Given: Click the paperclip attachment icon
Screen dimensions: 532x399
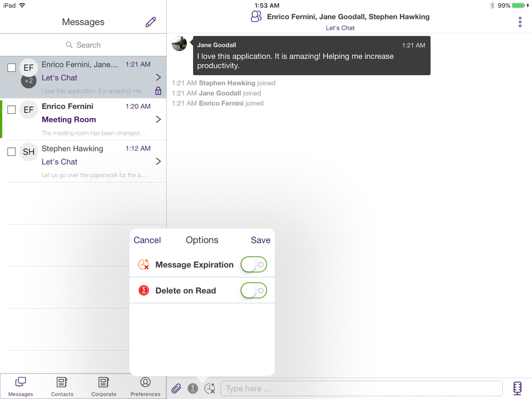Looking at the screenshot, I should 176,388.
